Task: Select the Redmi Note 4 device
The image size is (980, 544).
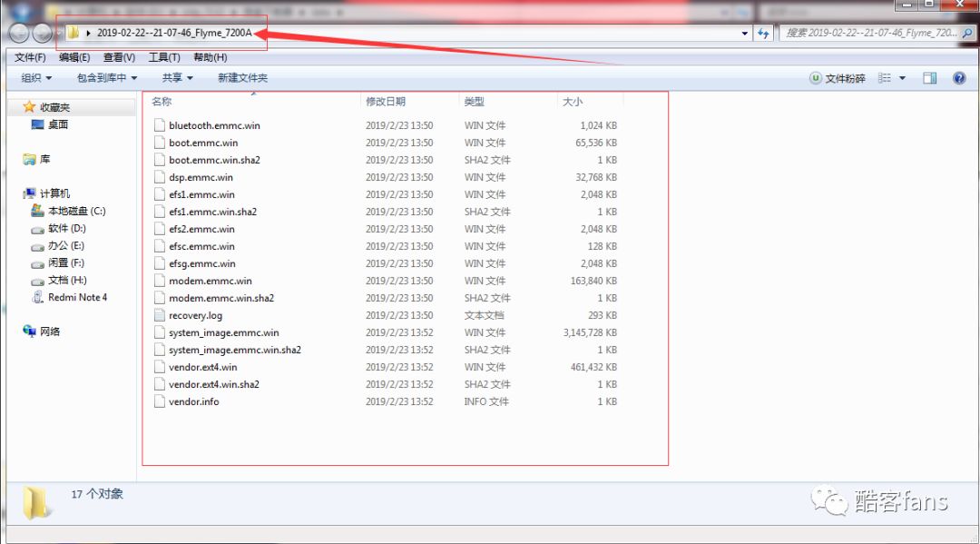Action: tap(77, 297)
